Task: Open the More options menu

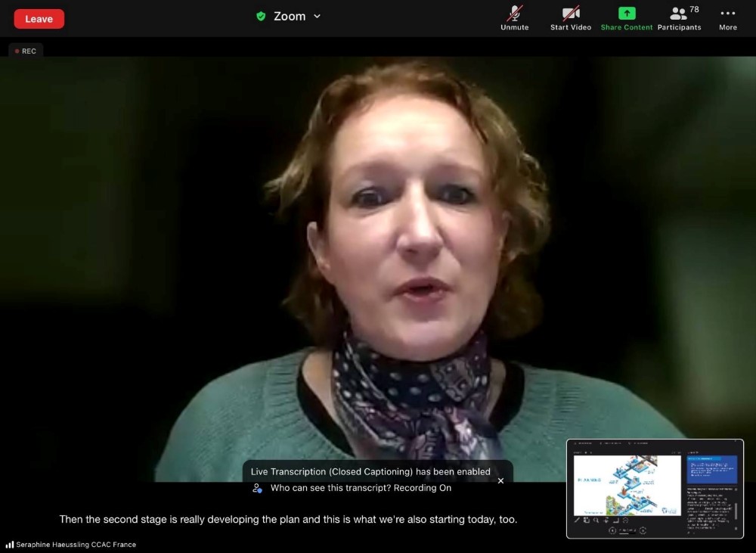Action: coord(727,18)
